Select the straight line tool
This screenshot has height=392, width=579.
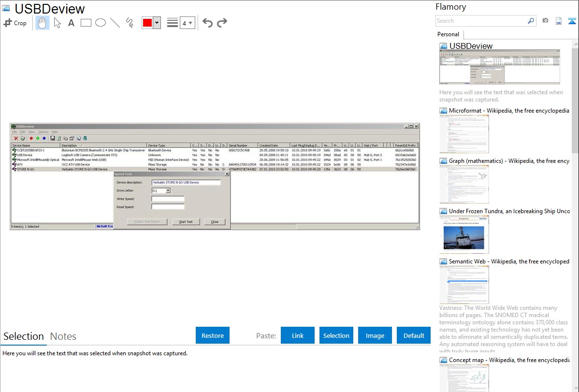115,23
